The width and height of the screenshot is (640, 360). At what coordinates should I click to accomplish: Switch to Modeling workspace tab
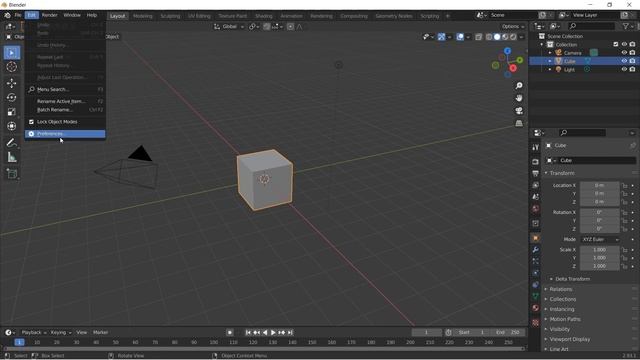(x=143, y=16)
